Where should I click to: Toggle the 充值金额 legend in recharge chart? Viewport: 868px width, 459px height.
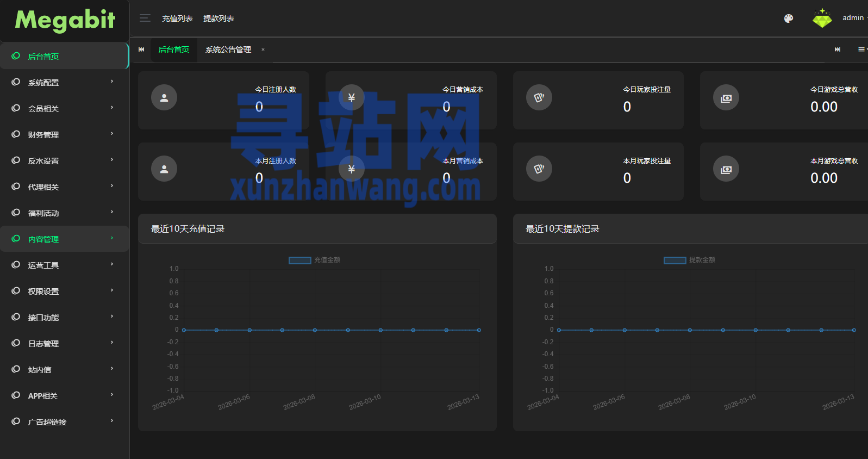tap(314, 260)
